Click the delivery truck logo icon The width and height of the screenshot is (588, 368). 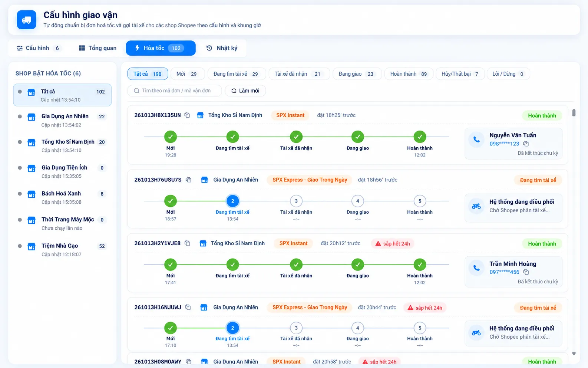26,20
